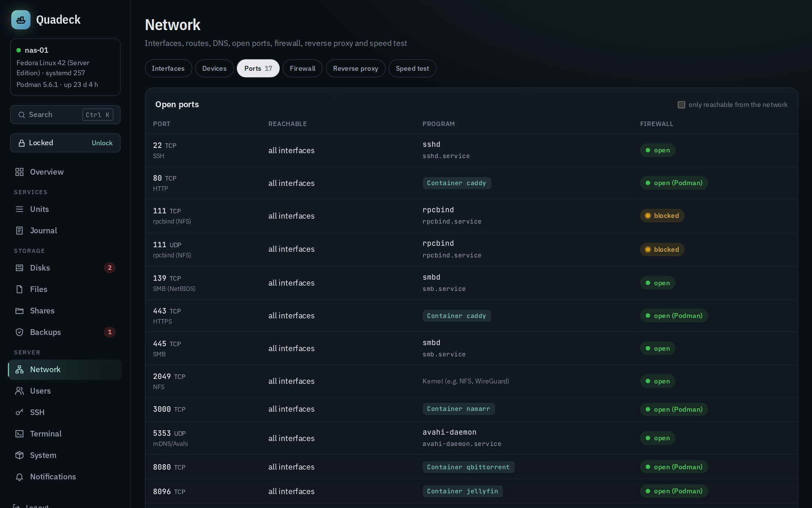Click the magnifier icon in Search
The height and width of the screenshot is (508, 812).
coord(22,115)
